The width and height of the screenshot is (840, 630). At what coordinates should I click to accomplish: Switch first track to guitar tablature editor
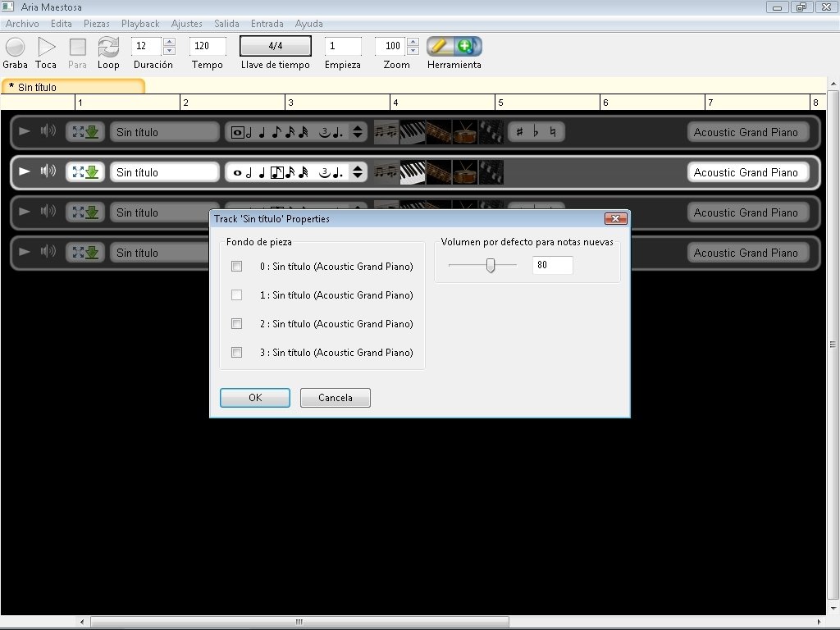pos(439,132)
